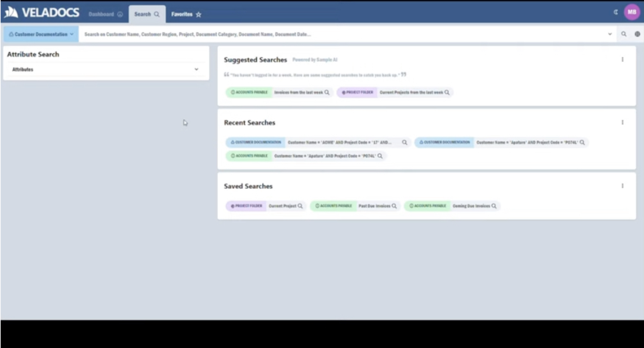Open the MB user avatar menu

click(x=632, y=12)
